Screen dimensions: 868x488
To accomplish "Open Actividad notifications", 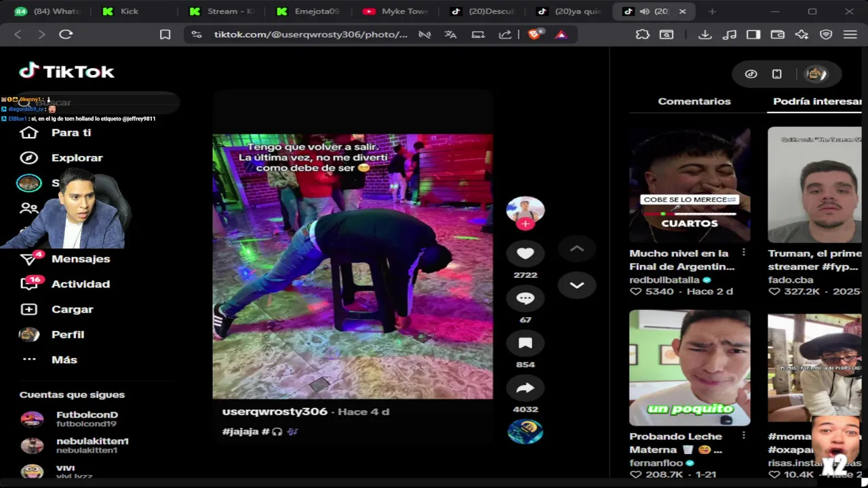I will 81,284.
